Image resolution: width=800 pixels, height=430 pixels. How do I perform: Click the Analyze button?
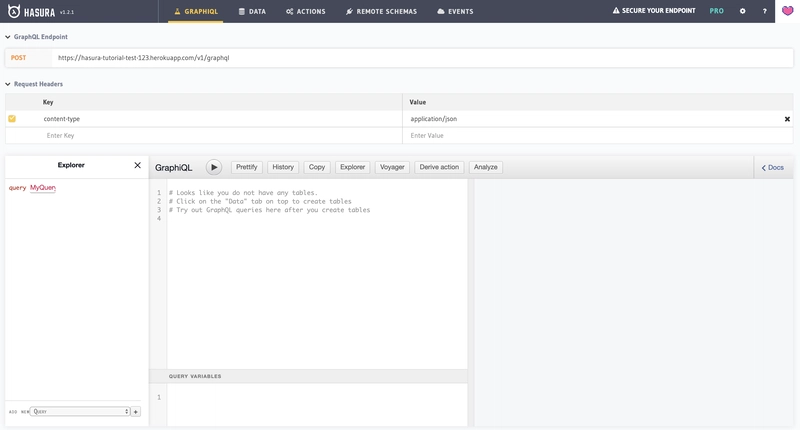[486, 167]
